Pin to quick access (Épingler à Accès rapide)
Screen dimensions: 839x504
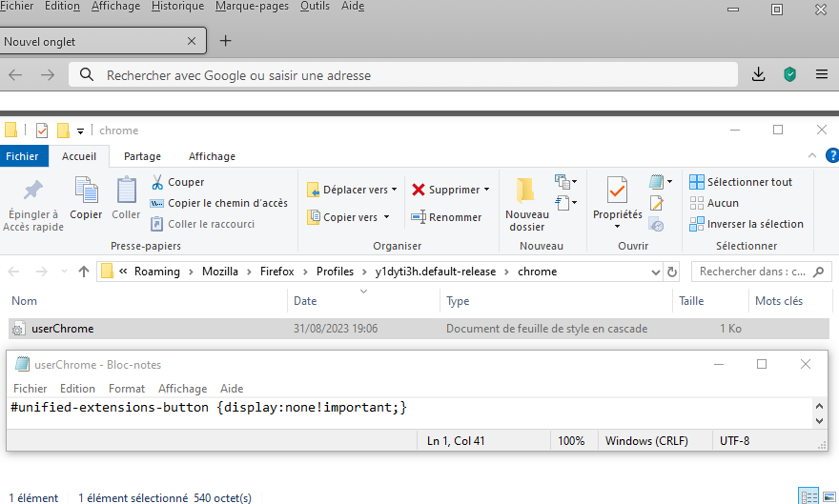click(33, 206)
